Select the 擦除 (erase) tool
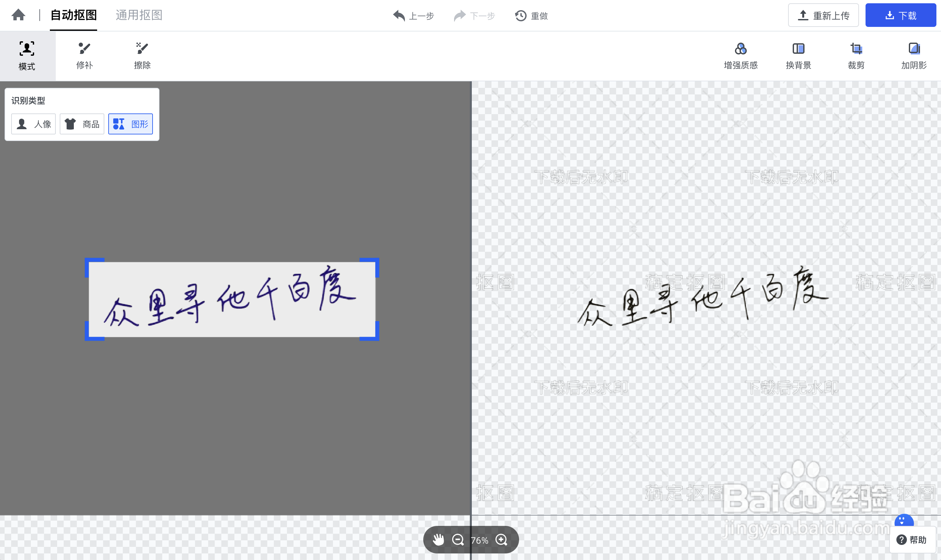941x560 pixels. [142, 55]
